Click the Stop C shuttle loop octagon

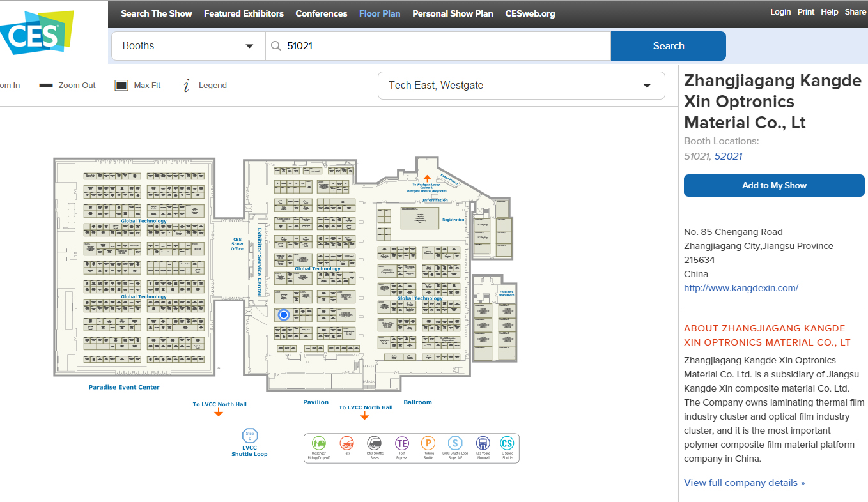pyautogui.click(x=250, y=436)
